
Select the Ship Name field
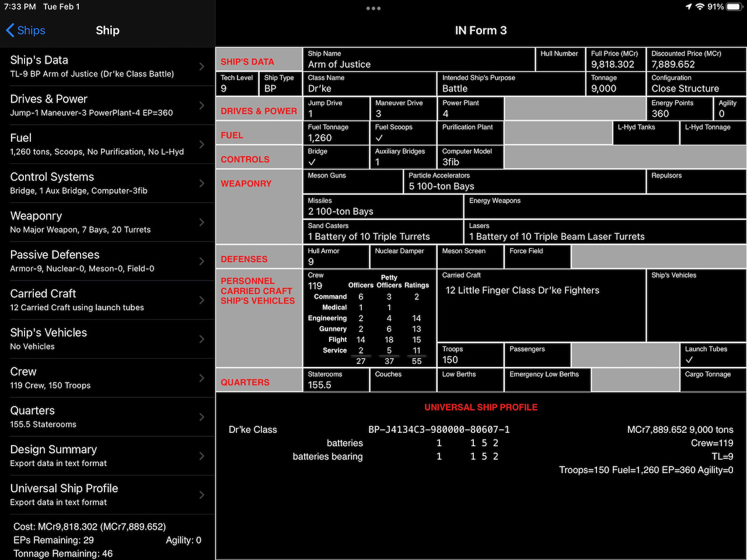(x=418, y=60)
